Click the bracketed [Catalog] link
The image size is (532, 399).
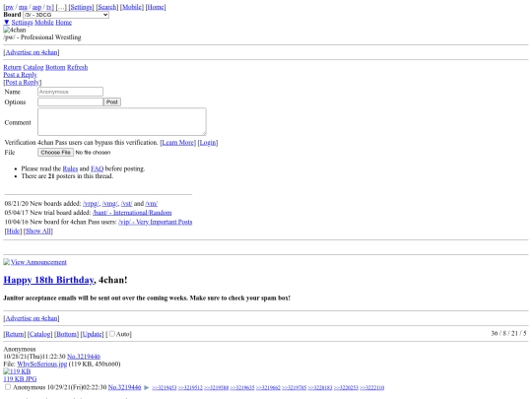tap(40, 334)
